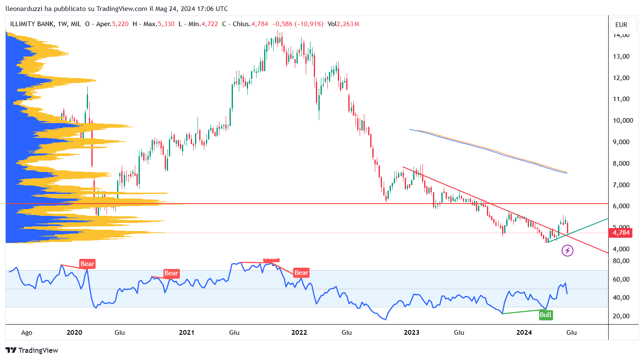644x360 pixels.
Task: Click the change value −0,586 (−10,91%)
Action: tap(298, 24)
